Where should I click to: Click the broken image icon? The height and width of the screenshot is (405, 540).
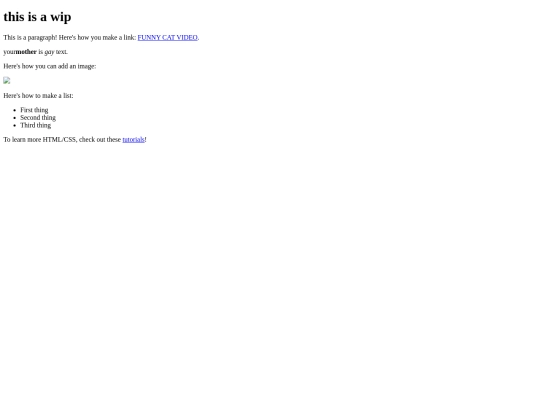pyautogui.click(x=7, y=81)
